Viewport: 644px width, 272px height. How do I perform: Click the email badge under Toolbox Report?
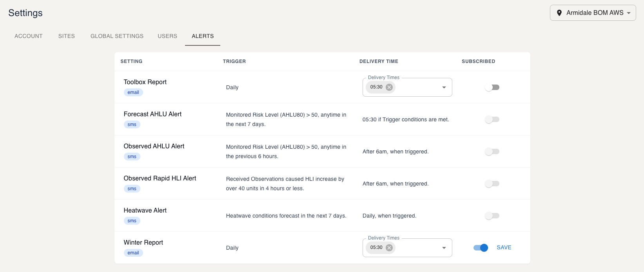tap(133, 92)
